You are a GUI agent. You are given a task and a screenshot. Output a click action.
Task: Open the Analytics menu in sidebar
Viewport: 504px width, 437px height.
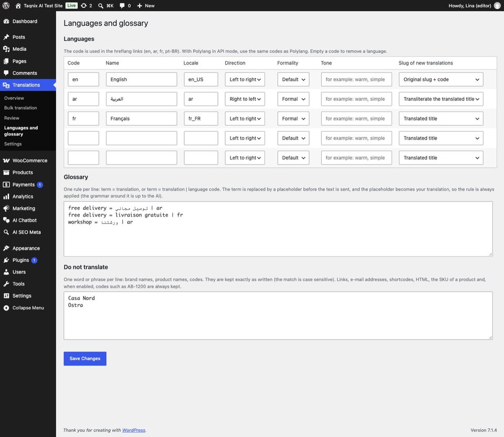point(23,197)
